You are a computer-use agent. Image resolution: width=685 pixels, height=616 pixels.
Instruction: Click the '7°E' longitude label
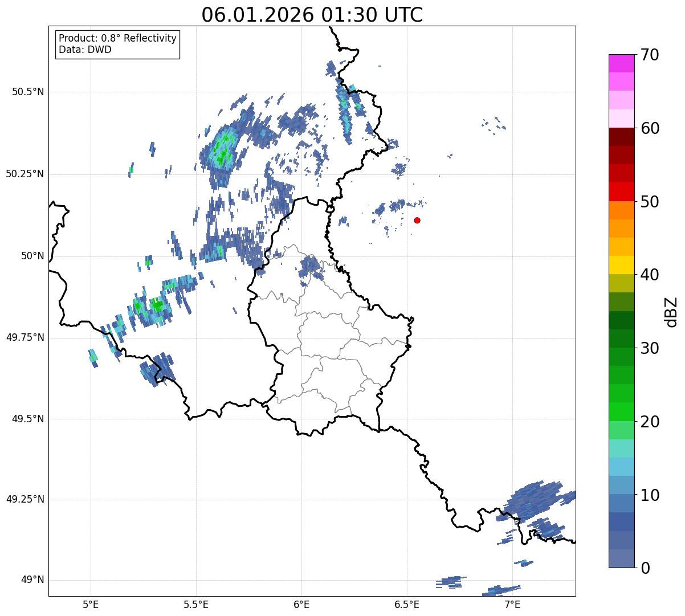click(512, 604)
